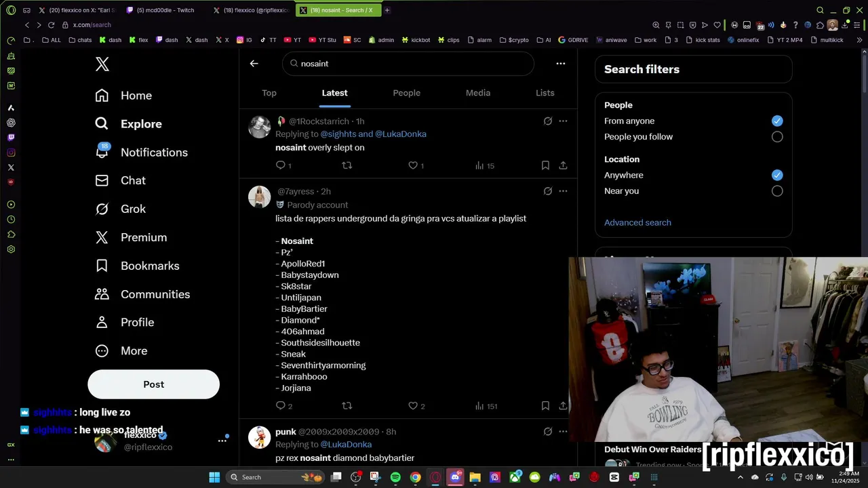868x488 pixels.
Task: Select the People you follow option
Action: pyautogui.click(x=777, y=137)
